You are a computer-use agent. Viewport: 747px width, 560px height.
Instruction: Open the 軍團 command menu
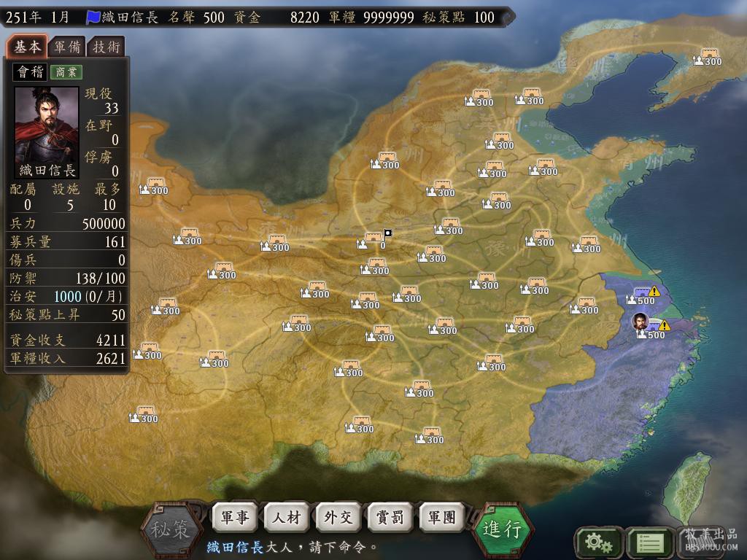coord(442,517)
